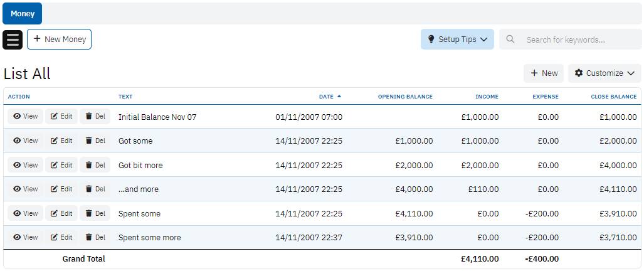Edit the '...and more' entry

pyautogui.click(x=61, y=189)
